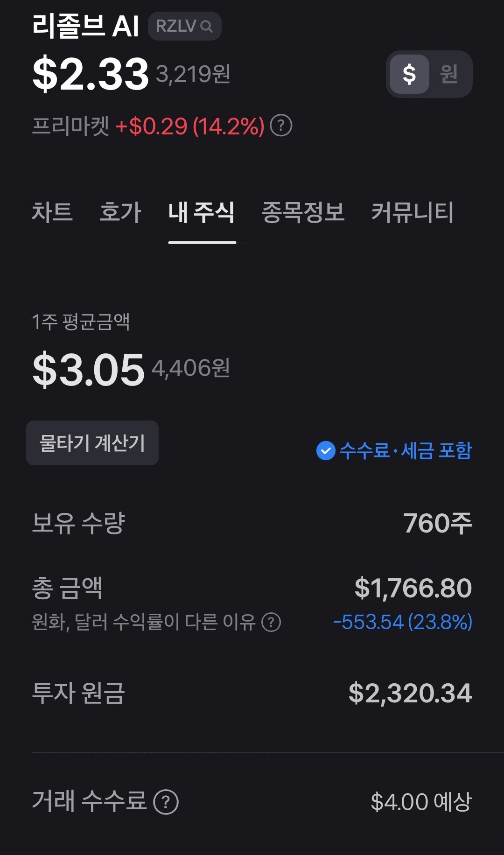The height and width of the screenshot is (855, 504).
Task: Tap the RZLV ticker badge
Action: (176, 26)
